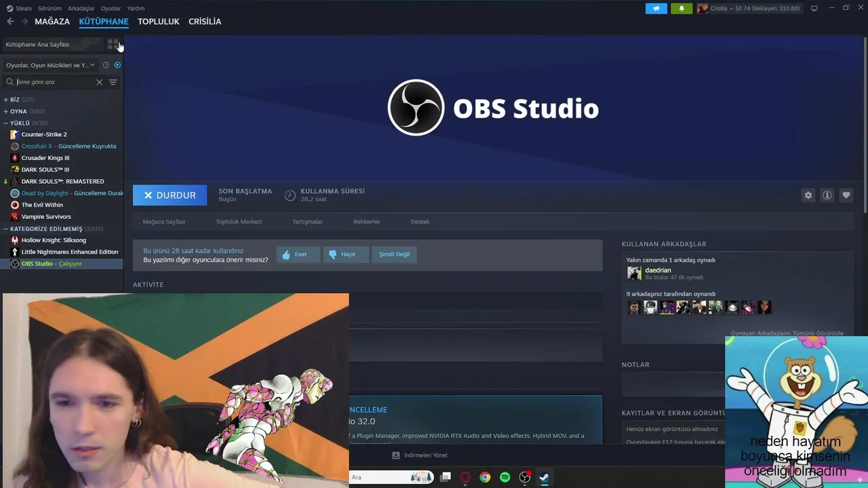Screen dimensions: 868x488
Task: Click the Counter-Strike 2 game icon
Action: click(x=15, y=134)
